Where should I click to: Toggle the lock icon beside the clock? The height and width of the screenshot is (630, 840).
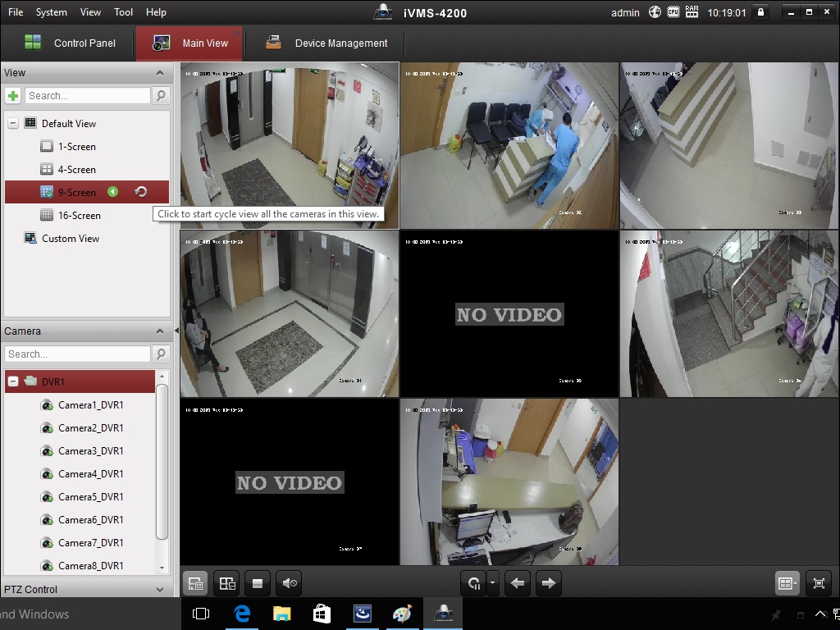point(760,11)
